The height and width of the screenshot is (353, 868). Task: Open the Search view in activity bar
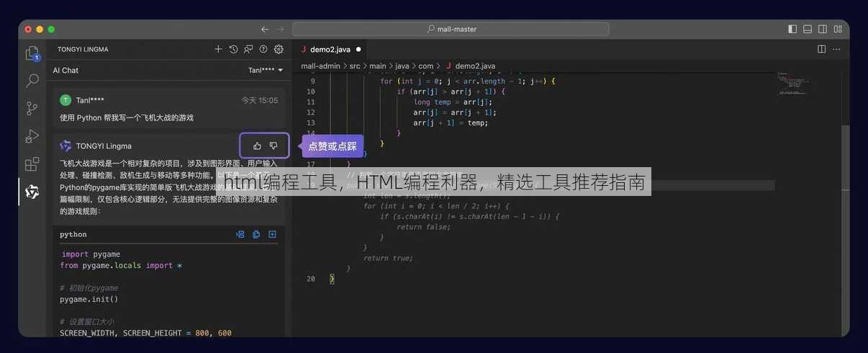[x=32, y=81]
